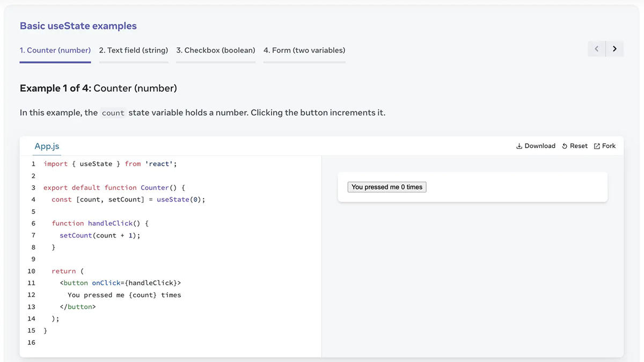The height and width of the screenshot is (362, 644).
Task: Click the 'Basic useState examples' heading
Action: tap(78, 26)
